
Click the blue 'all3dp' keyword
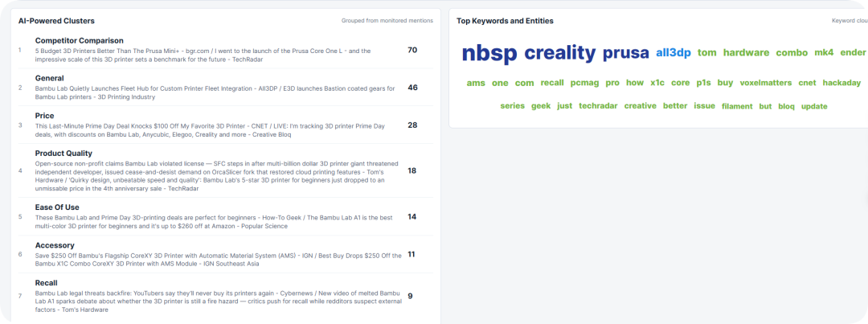click(x=674, y=53)
